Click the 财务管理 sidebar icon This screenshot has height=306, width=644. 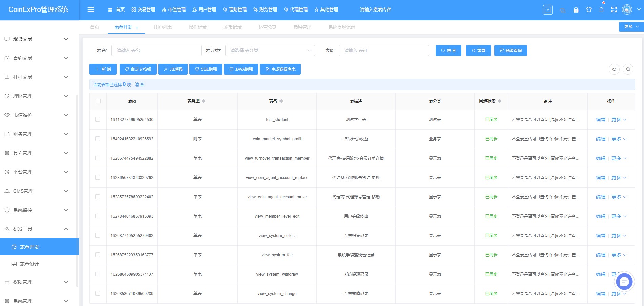[x=7, y=134]
